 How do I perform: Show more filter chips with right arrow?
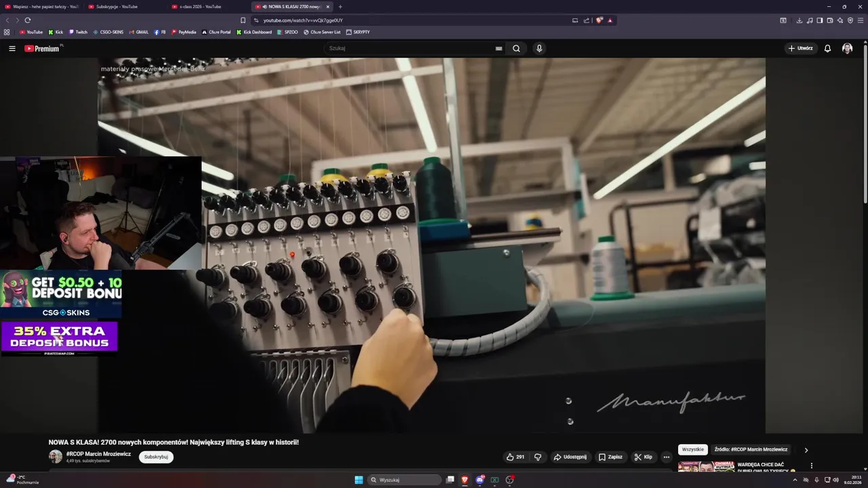click(806, 450)
